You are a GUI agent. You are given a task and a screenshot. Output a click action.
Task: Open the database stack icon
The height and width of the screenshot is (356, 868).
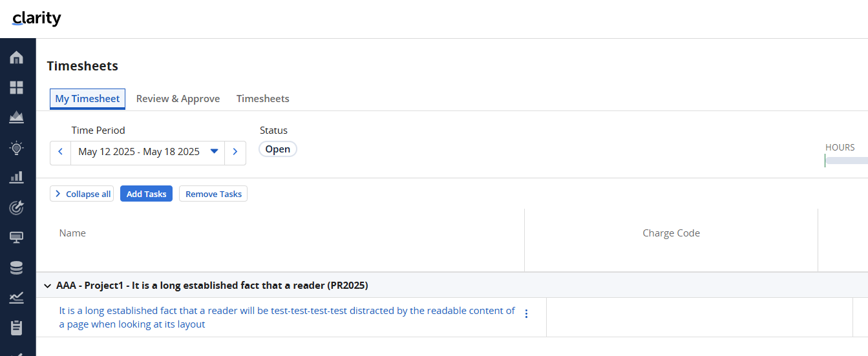tap(16, 267)
